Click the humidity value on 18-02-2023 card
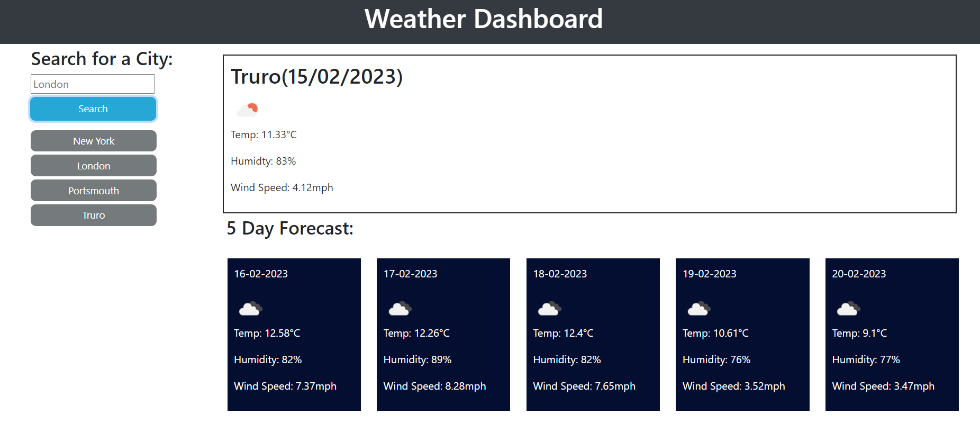The height and width of the screenshot is (441, 980). click(567, 360)
